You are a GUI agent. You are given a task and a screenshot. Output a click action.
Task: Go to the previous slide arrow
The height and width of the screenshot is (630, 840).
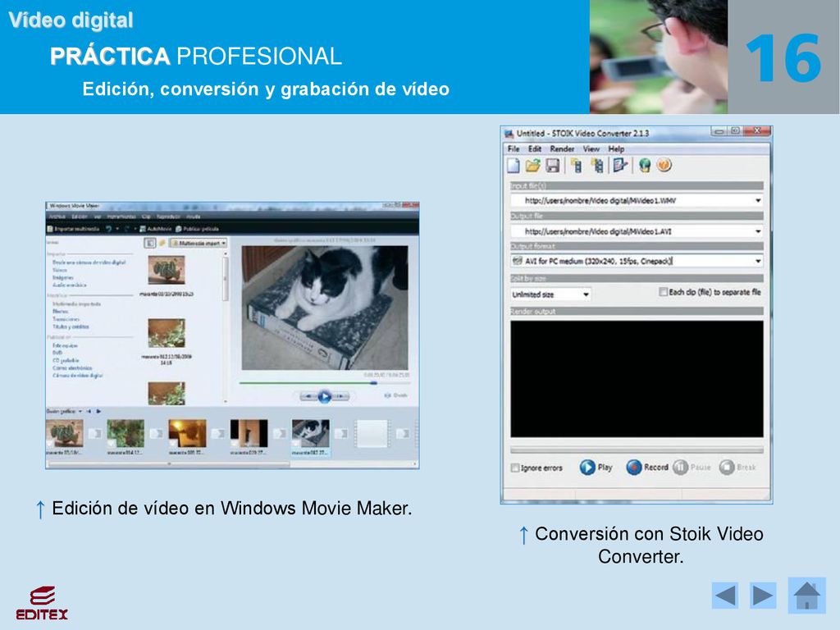tap(725, 596)
